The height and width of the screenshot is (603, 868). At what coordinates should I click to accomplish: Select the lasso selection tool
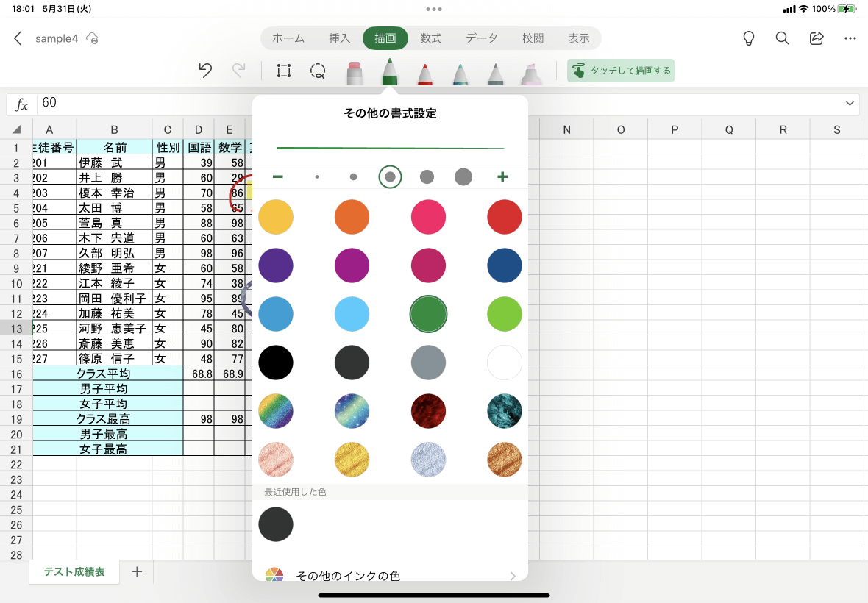tap(318, 71)
